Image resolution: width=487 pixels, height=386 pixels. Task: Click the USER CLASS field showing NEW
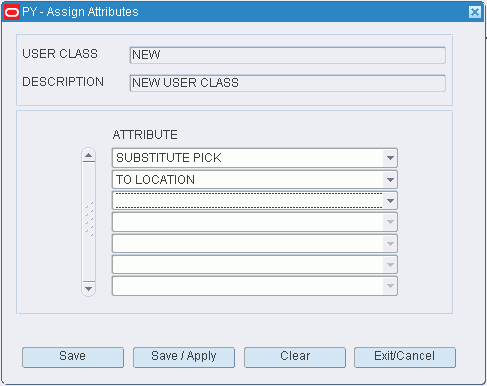point(287,55)
